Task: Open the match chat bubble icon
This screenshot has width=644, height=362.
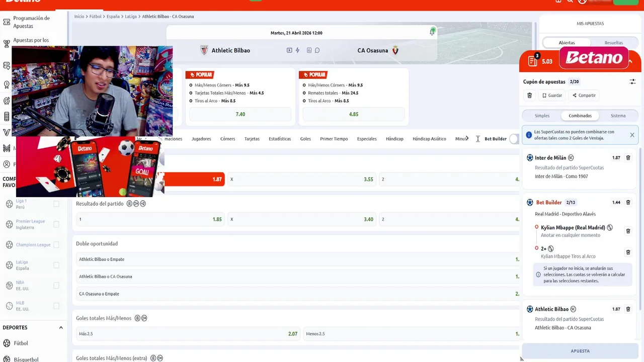Action: 317,50
